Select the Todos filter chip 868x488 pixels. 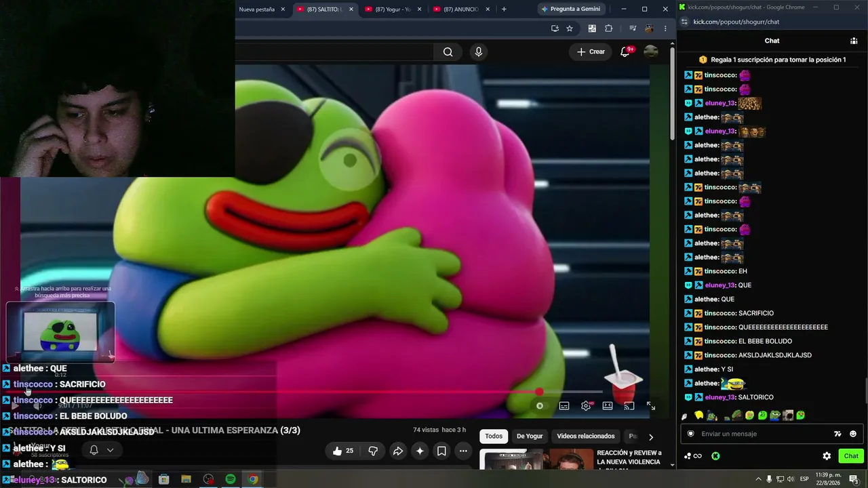(494, 436)
